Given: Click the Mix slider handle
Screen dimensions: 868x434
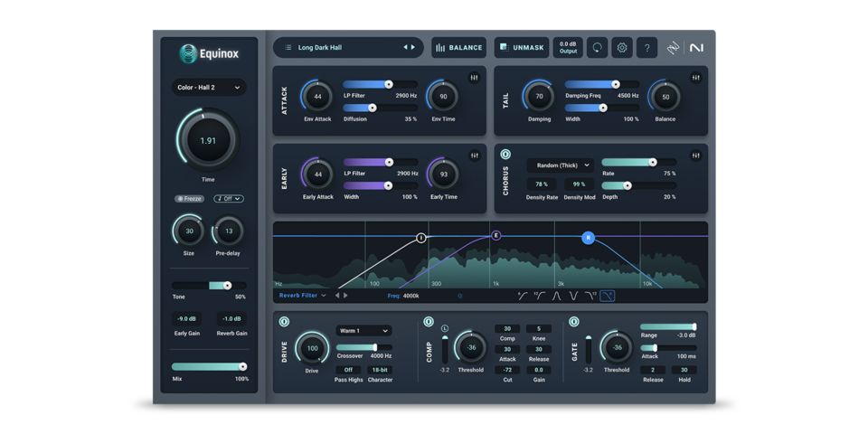Looking at the screenshot, I should coord(242,366).
